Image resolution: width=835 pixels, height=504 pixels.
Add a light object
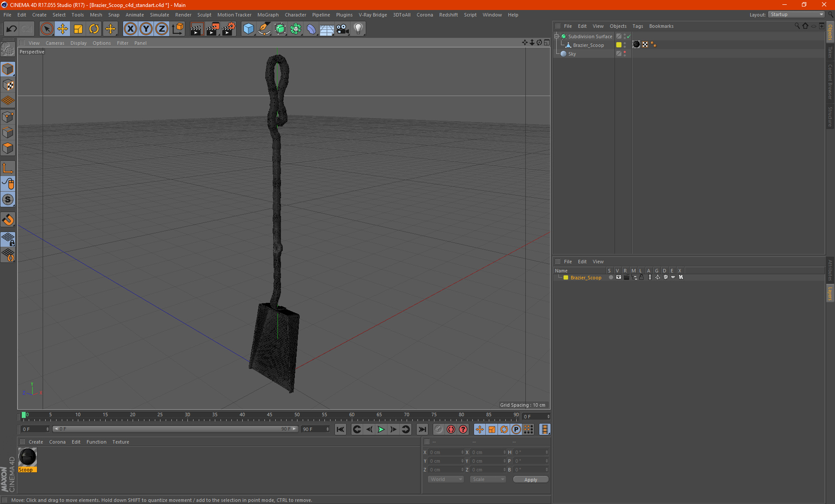358,29
